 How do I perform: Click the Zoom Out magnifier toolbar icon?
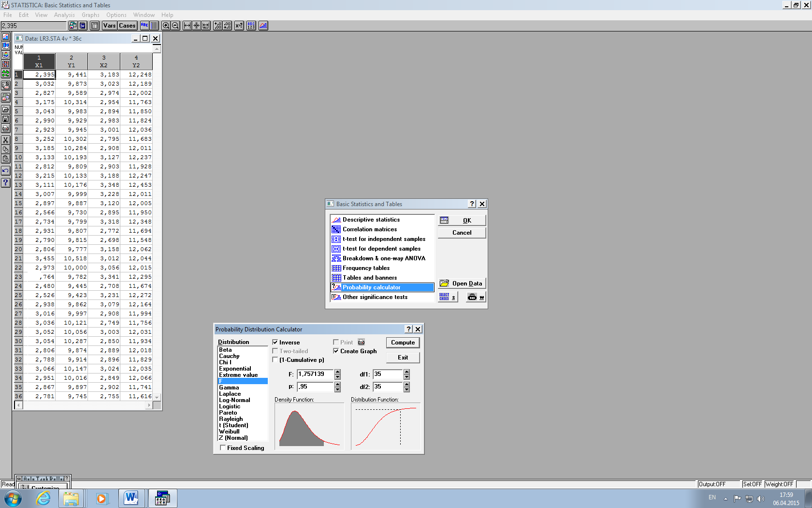[x=175, y=26]
